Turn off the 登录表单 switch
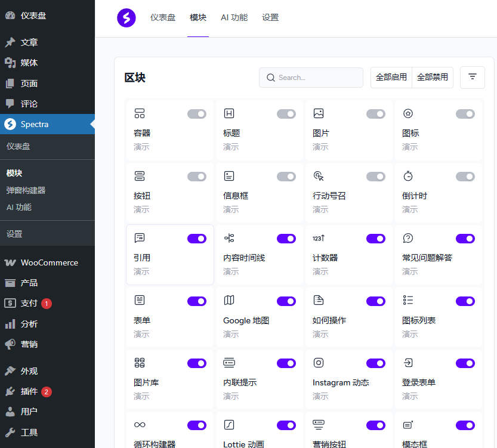The height and width of the screenshot is (448, 497). pos(465,363)
